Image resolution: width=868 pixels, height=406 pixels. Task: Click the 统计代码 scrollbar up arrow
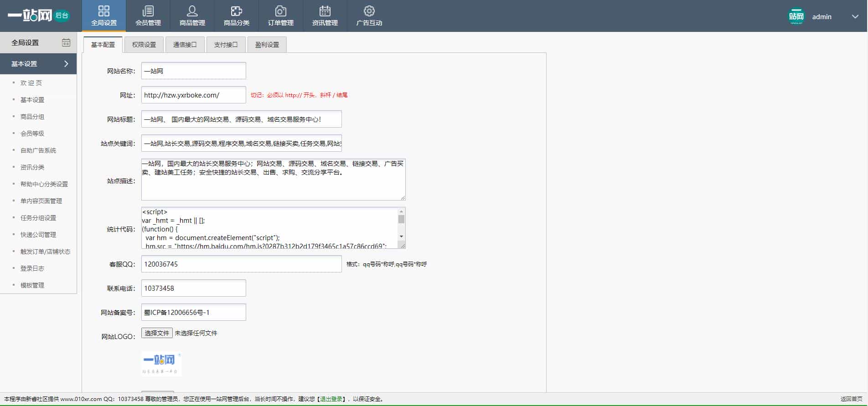pyautogui.click(x=401, y=211)
